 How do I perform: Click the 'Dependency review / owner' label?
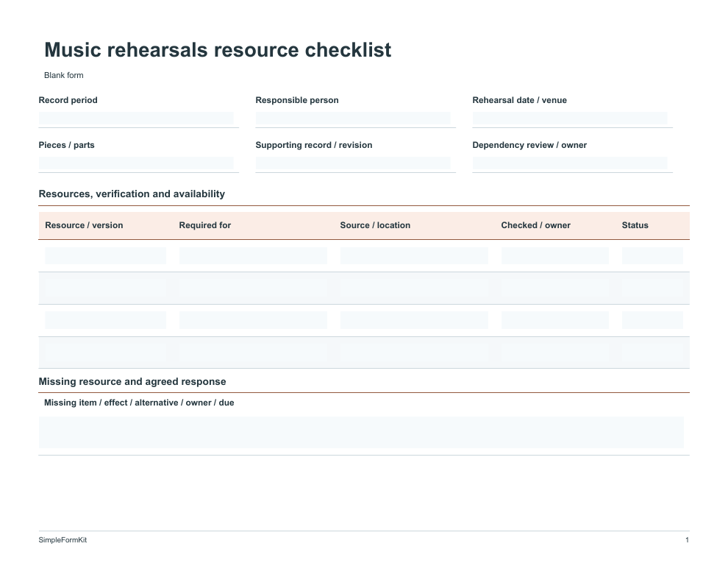click(x=529, y=145)
